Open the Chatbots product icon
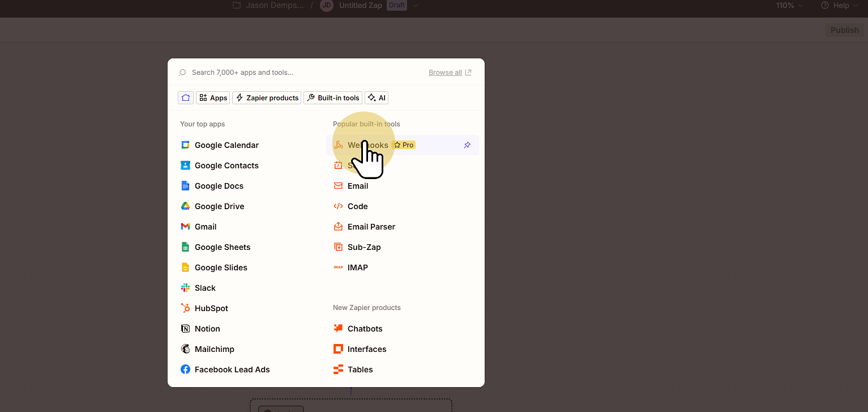Image resolution: width=868 pixels, height=412 pixels. pos(338,329)
